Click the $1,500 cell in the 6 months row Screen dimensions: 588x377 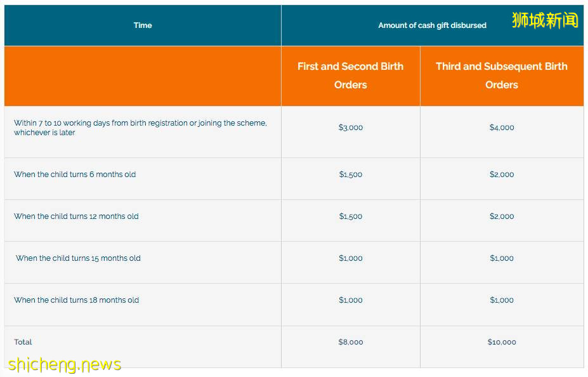(351, 175)
